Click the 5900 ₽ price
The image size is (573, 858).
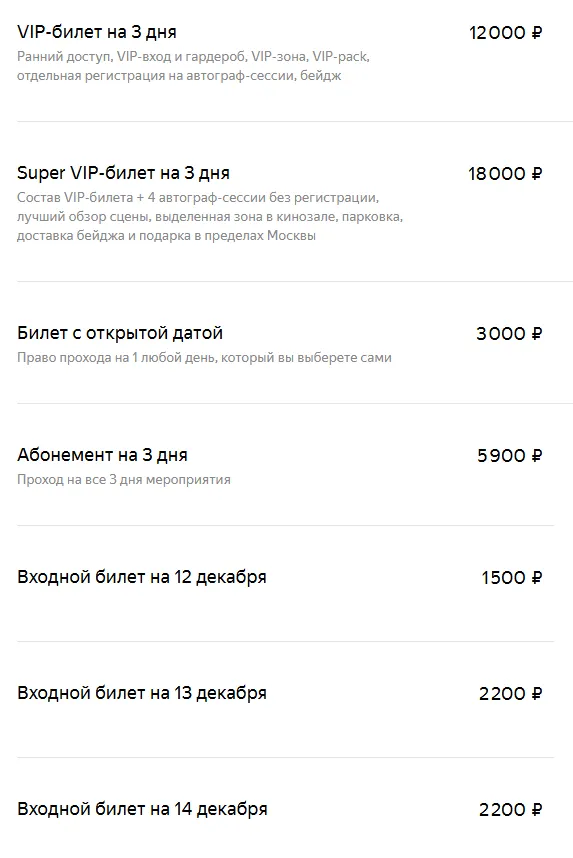point(510,456)
